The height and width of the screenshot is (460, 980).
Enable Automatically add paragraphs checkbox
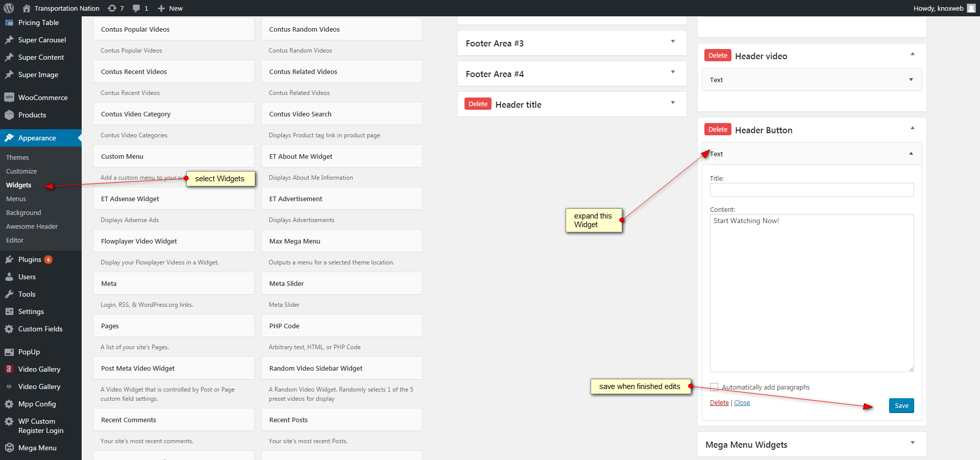[714, 387]
